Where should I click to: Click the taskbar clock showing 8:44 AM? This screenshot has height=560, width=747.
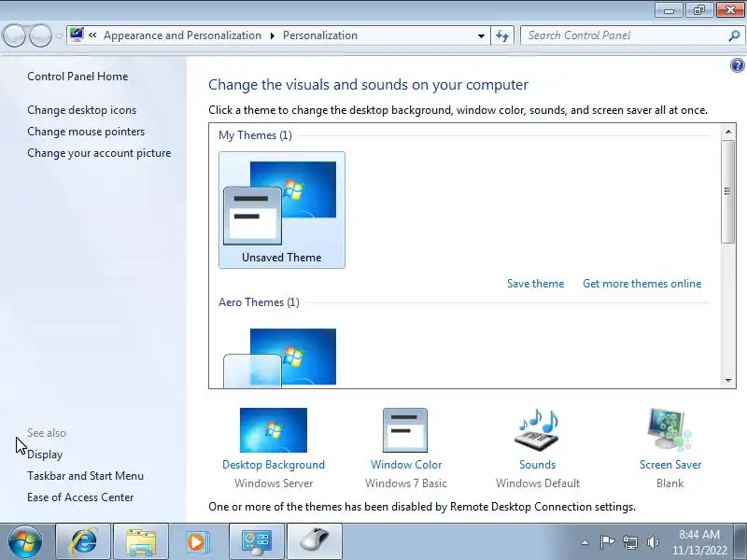pos(699,542)
